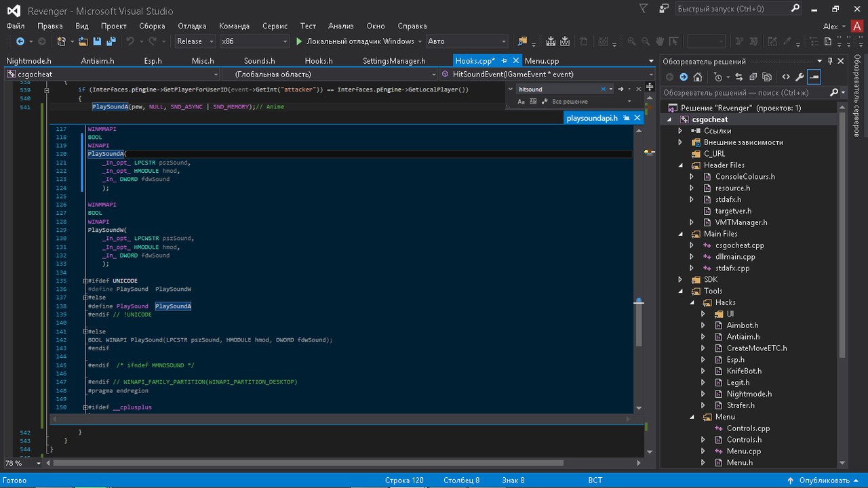Click the Navigate Backward arrow icon
868x488 pixels.
[20, 41]
